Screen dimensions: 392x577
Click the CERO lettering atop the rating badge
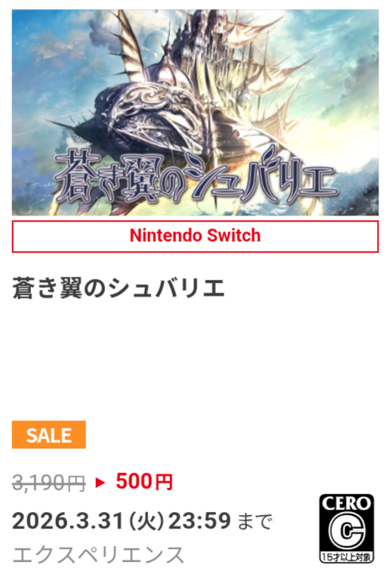coord(347,504)
